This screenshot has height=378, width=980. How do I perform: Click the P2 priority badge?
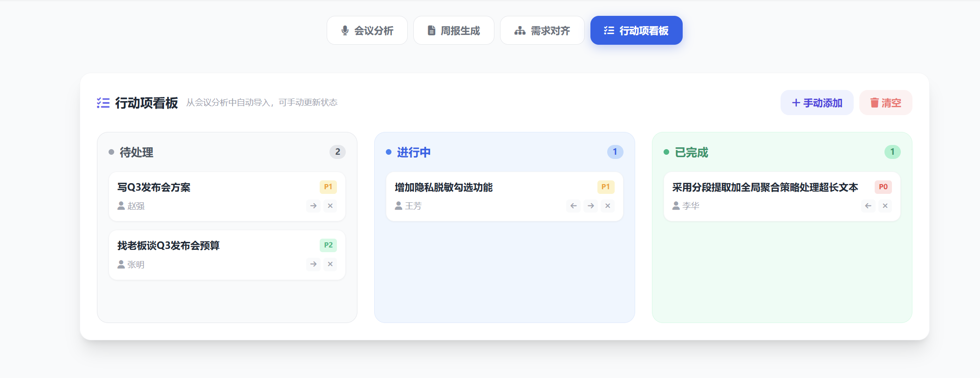(x=328, y=245)
